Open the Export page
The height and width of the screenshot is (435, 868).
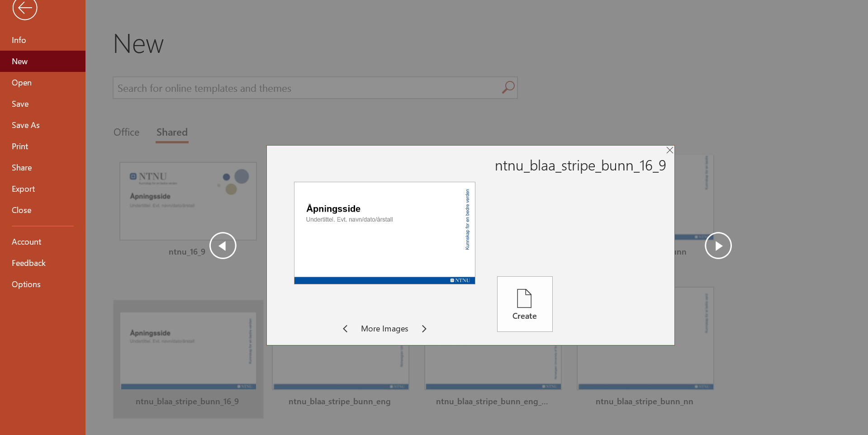(43, 189)
